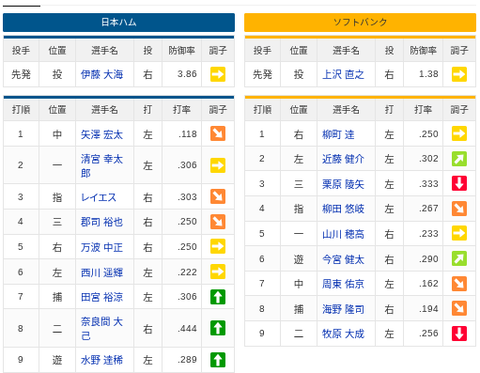Open starting pitcher 上沢 直之's profile

pyautogui.click(x=343, y=74)
